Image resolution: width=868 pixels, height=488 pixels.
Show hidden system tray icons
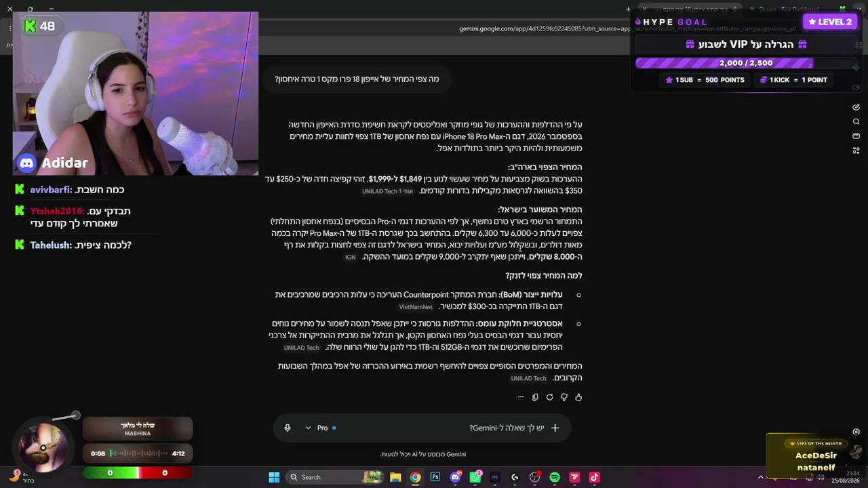click(760, 477)
